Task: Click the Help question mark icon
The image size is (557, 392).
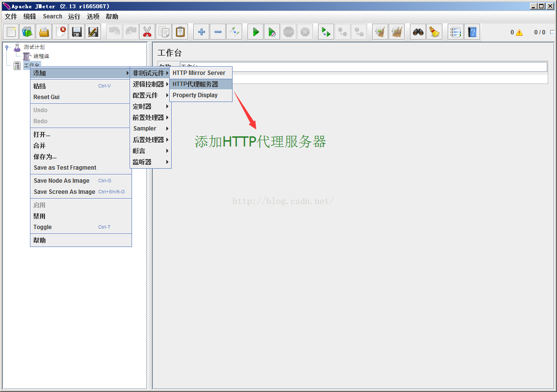Action: click(x=472, y=32)
